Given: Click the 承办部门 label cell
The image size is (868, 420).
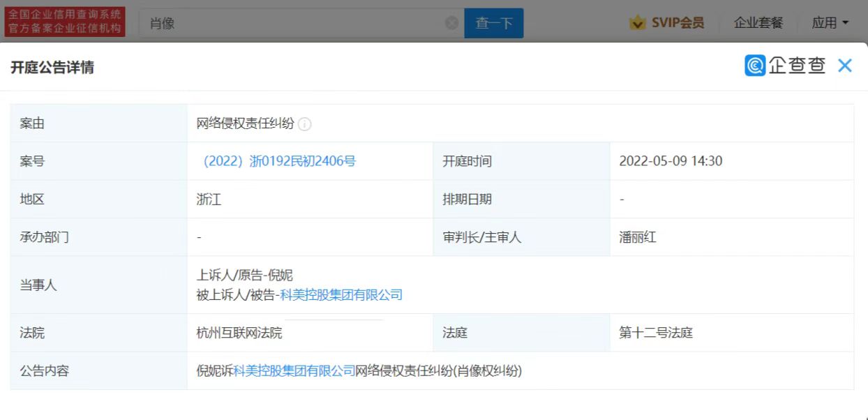Looking at the screenshot, I should point(98,237).
